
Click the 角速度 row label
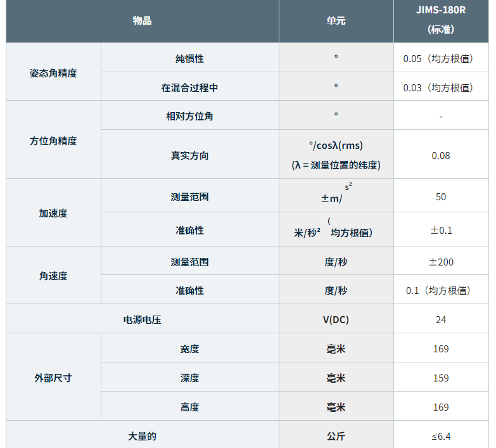point(53,275)
